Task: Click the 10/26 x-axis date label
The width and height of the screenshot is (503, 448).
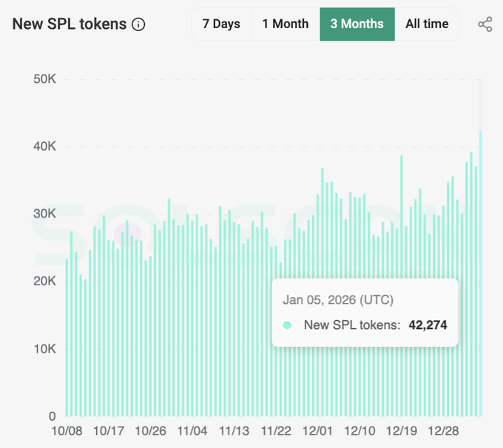Action: tap(150, 430)
